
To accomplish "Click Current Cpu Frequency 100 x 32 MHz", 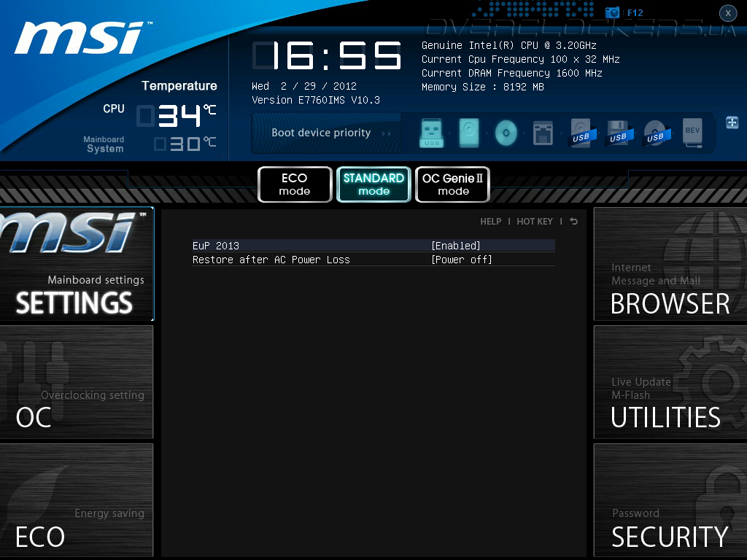I will 521,59.
